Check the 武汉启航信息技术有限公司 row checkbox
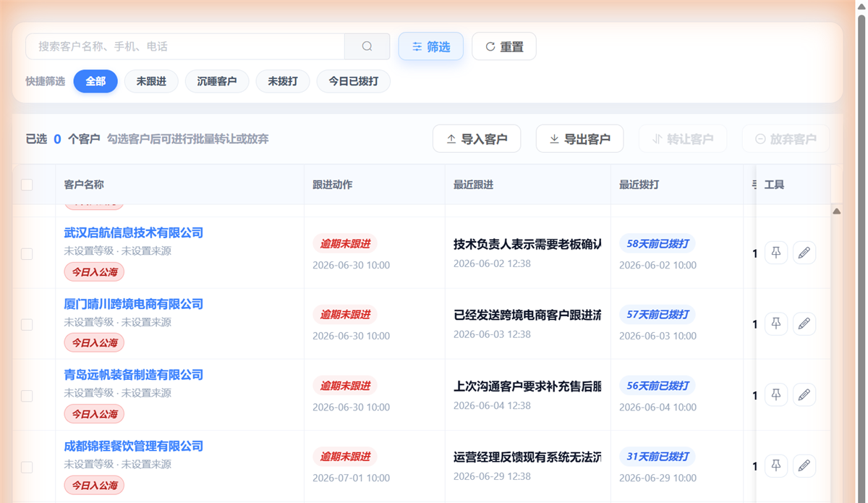 click(x=27, y=254)
